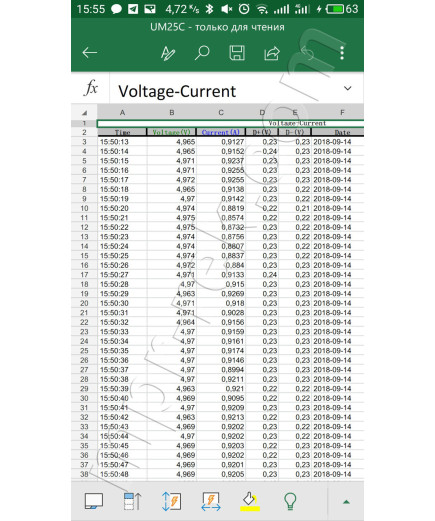Open the search magnifier

[x=202, y=53]
